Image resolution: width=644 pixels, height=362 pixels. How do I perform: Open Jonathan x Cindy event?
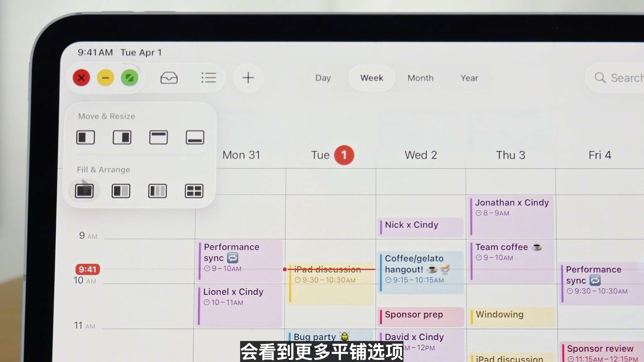pyautogui.click(x=511, y=216)
